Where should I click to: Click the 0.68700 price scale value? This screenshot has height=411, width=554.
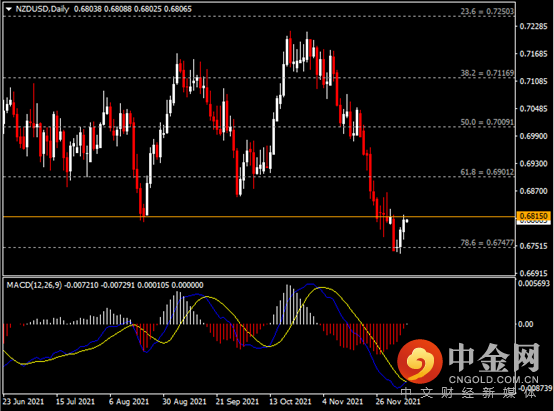point(534,191)
